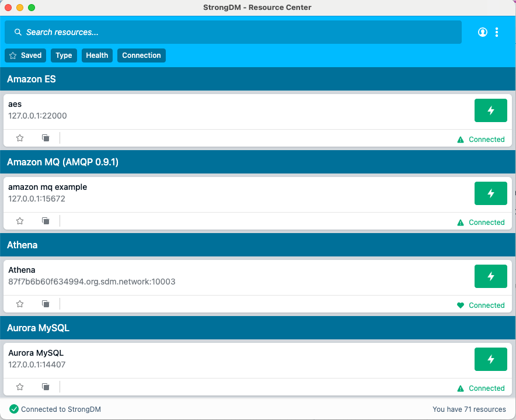
Task: Select the Athena section header
Action: [257, 245]
